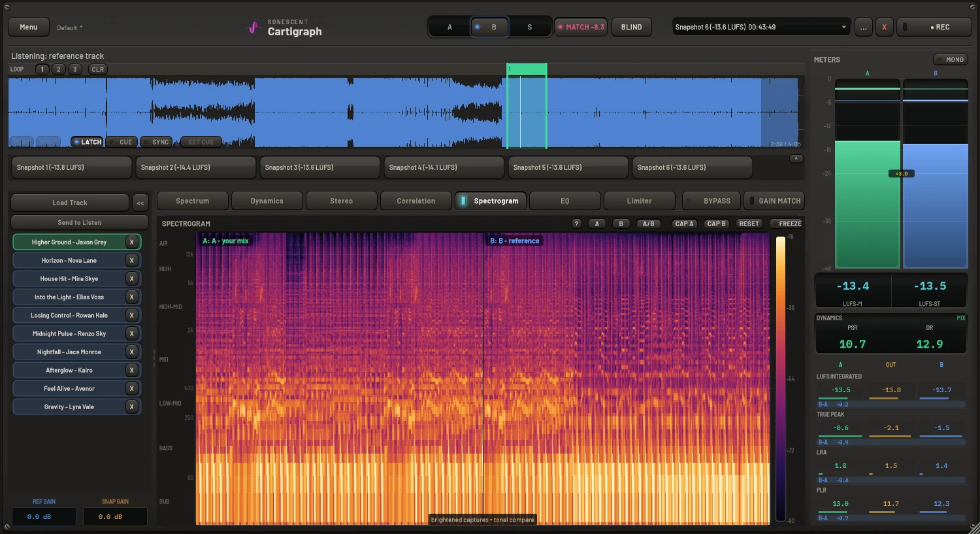The image size is (980, 534).
Task: Enable the CUE toggle
Action: point(122,142)
